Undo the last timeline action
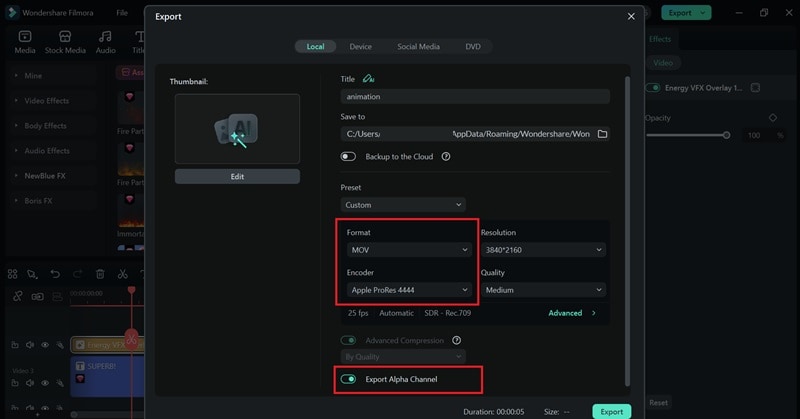Viewport: 800px width, 419px height. (55, 274)
